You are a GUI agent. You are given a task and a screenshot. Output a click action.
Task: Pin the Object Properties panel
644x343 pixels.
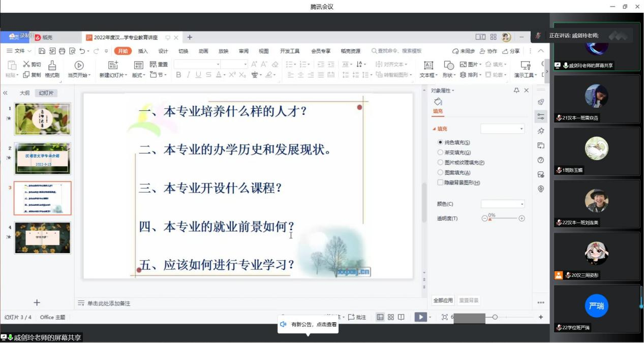(516, 90)
